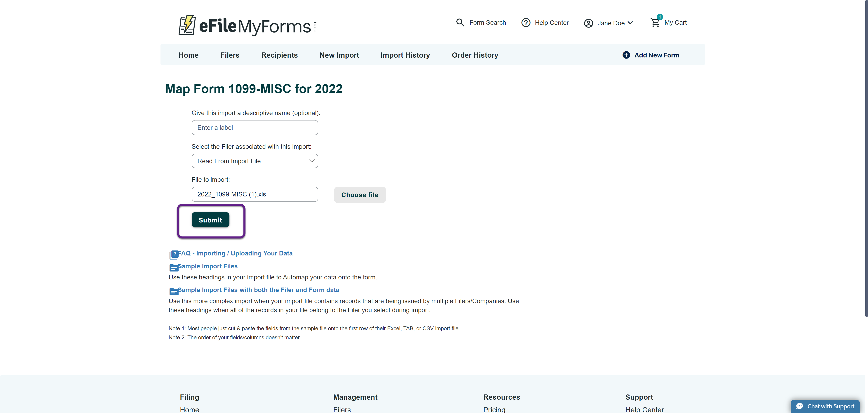Click the icon beside Sample Import Files with Filer data
The image size is (868, 413).
pyautogui.click(x=174, y=292)
